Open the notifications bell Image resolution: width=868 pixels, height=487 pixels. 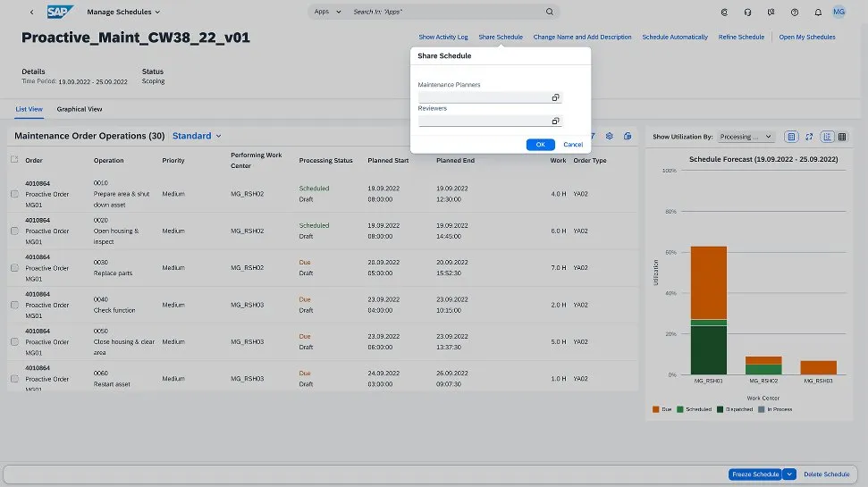[x=818, y=12]
